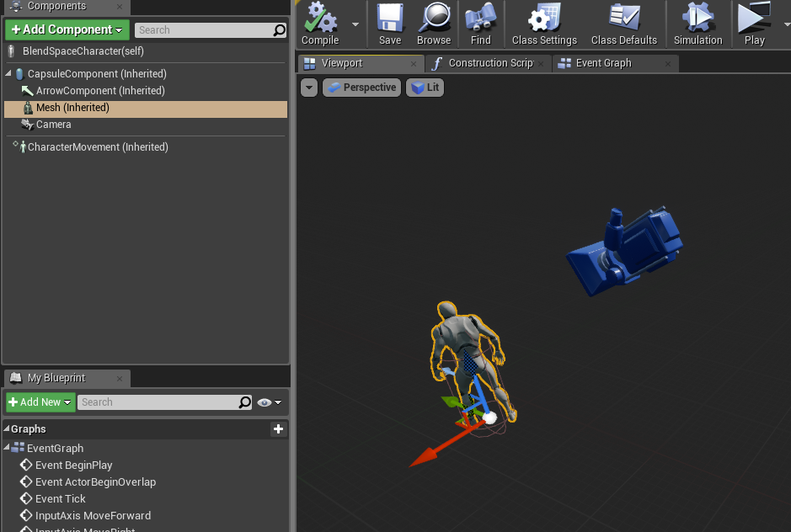Open Class Settings
Screen dimensions: 791x532
point(542,24)
